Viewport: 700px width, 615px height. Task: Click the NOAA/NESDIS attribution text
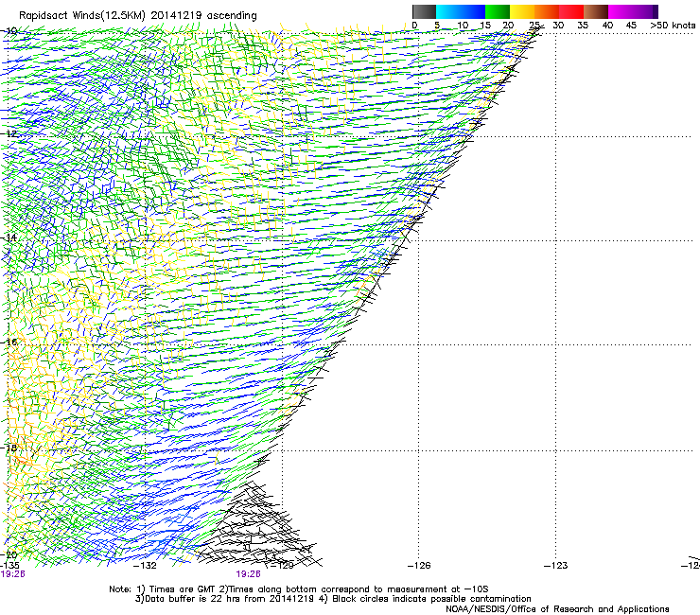[x=557, y=609]
